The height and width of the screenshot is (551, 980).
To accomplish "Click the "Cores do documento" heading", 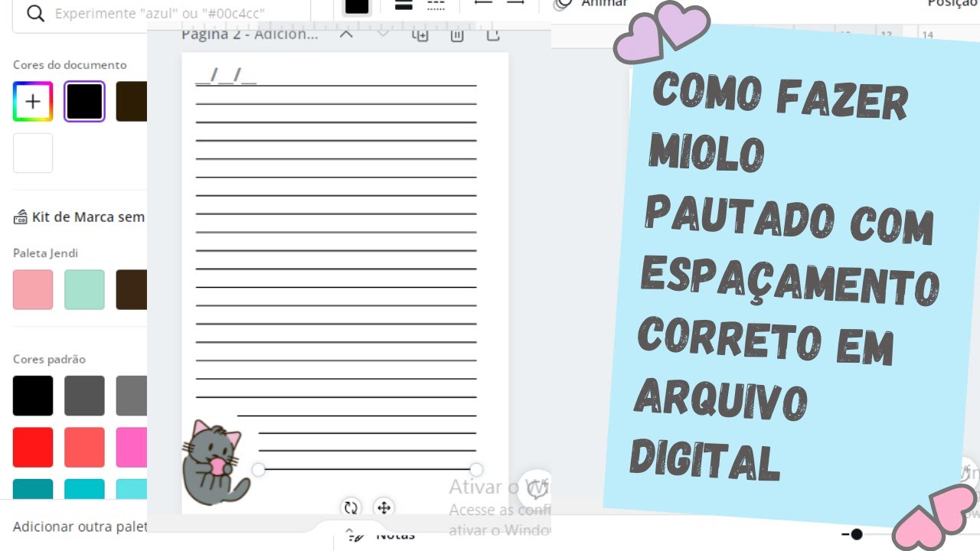I will coord(70,65).
